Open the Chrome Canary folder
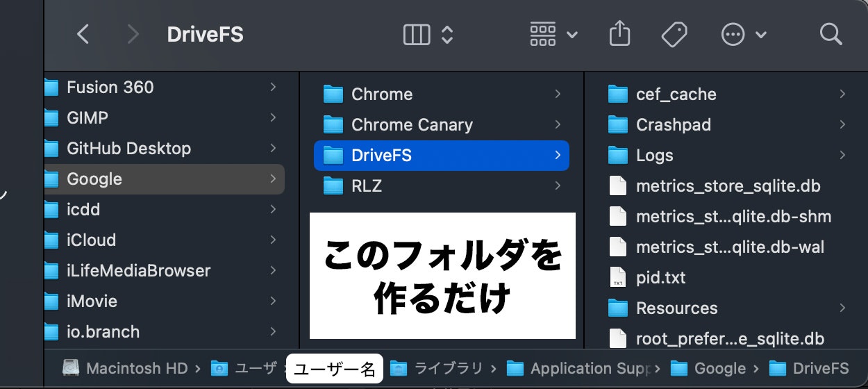This screenshot has width=868, height=389. [x=442, y=124]
